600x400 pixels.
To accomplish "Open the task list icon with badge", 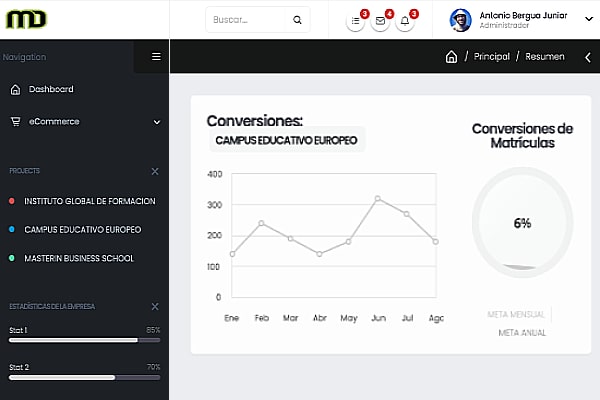I will coord(356,21).
